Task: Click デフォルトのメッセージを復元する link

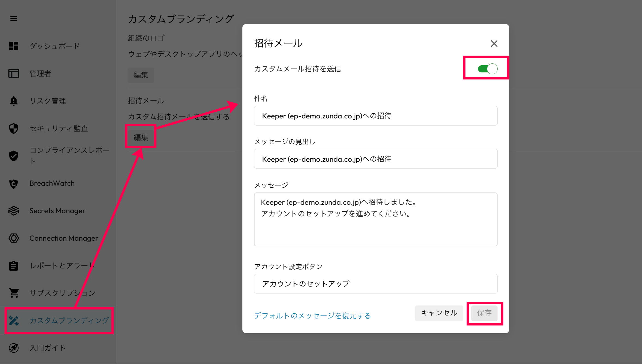Action: click(312, 316)
